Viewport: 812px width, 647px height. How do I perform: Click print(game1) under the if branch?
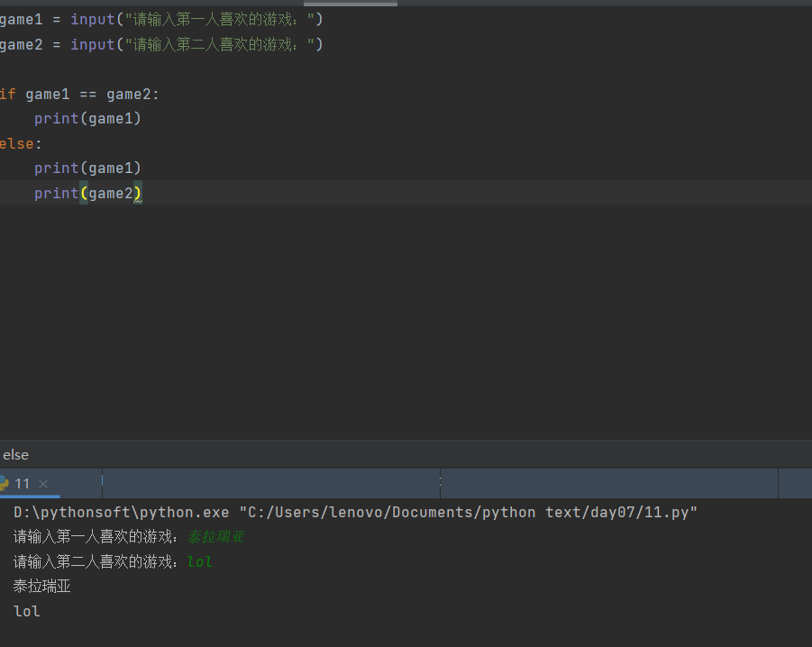pyautogui.click(x=87, y=118)
